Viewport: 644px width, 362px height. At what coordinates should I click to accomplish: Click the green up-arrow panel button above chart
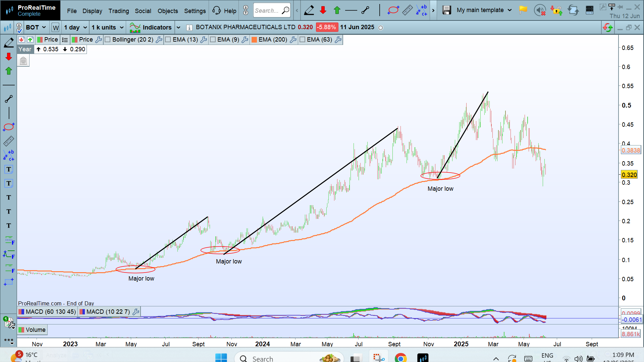(30, 40)
